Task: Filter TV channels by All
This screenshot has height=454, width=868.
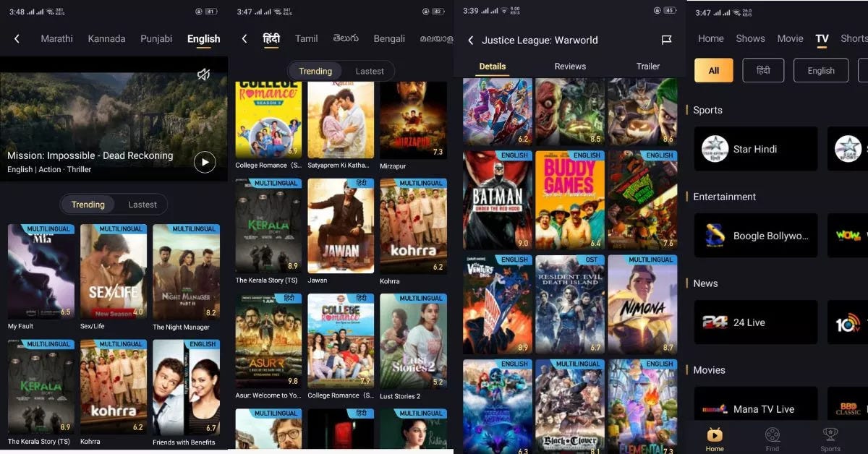Action: 714,70
